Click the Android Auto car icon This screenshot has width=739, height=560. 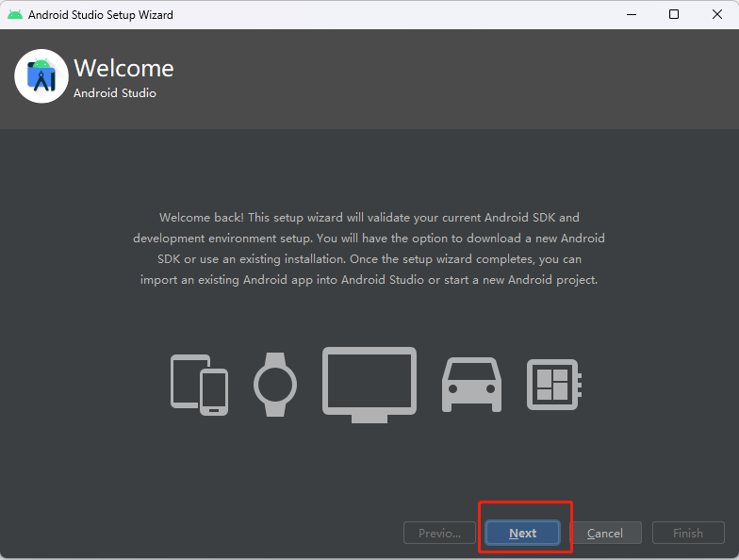click(x=471, y=385)
